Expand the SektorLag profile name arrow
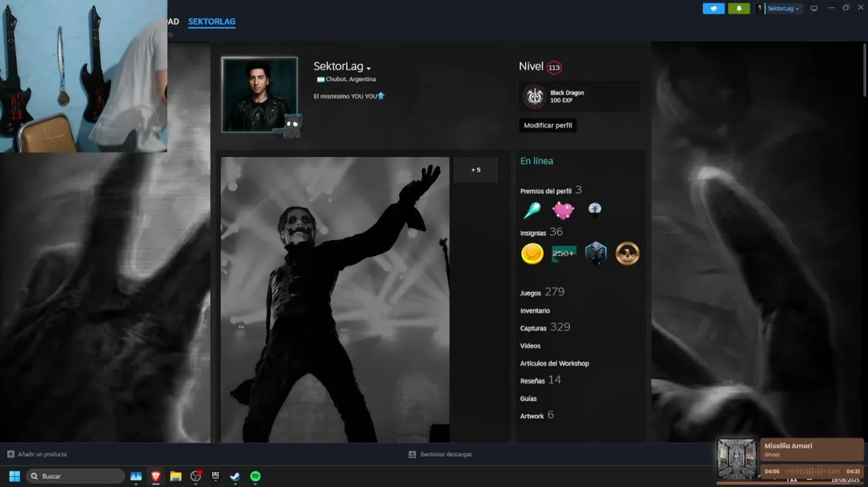 [369, 68]
